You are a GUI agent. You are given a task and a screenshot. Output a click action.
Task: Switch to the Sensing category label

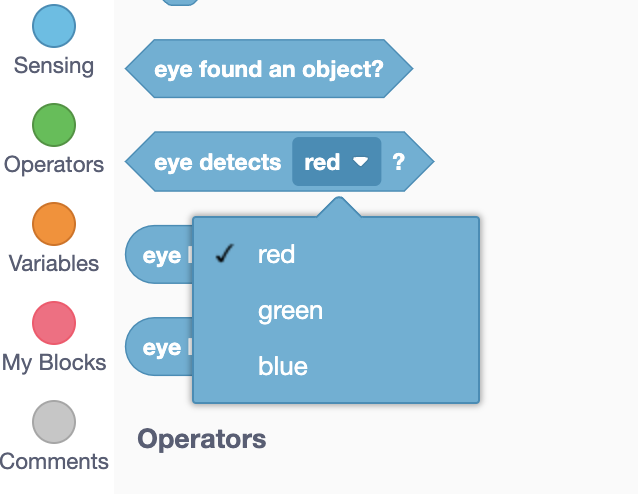(x=54, y=66)
